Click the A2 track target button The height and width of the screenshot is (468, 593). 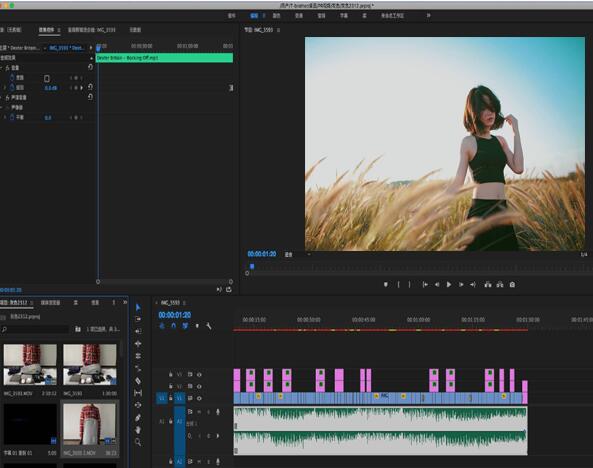(179, 461)
